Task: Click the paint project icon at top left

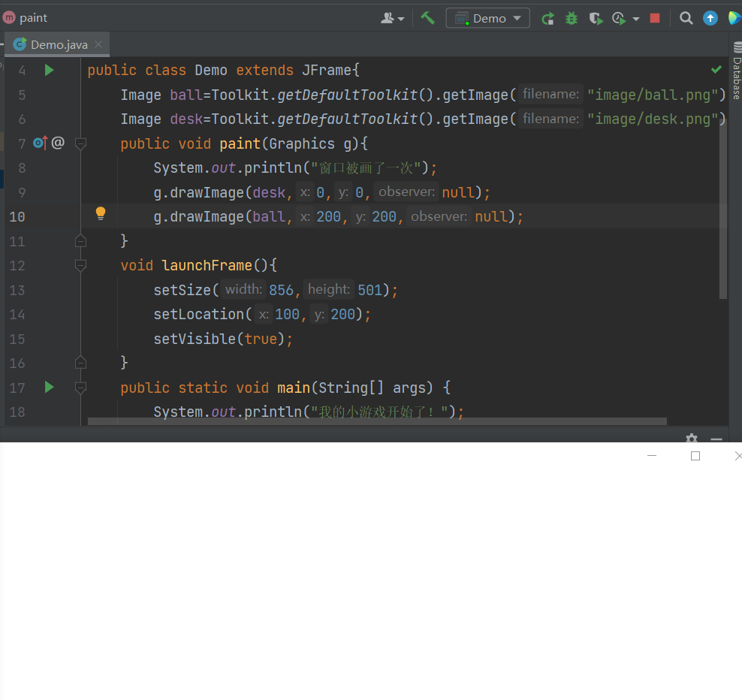Action: (x=9, y=18)
